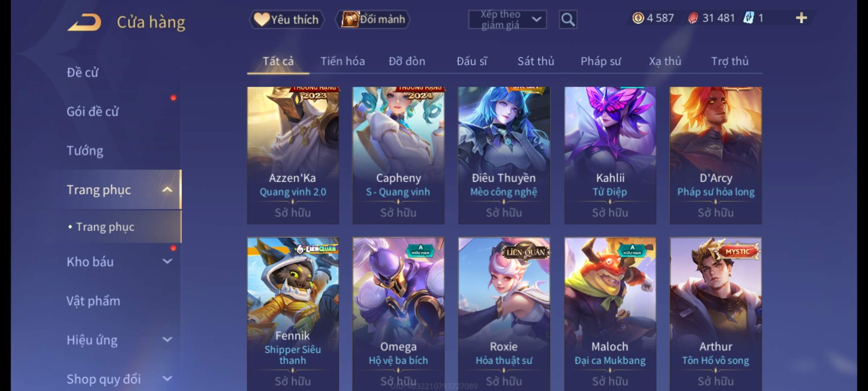This screenshot has height=391, width=868.
Task: Open the search magnifier icon
Action: coord(568,20)
